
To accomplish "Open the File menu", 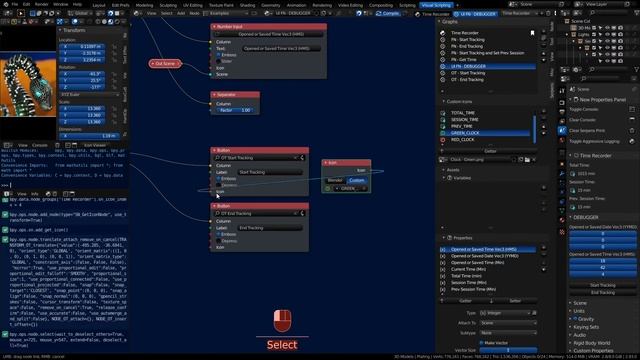I will [x=15, y=4].
